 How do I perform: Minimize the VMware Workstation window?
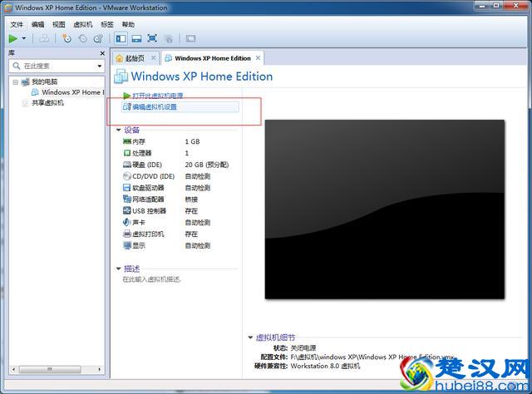pyautogui.click(x=482, y=6)
